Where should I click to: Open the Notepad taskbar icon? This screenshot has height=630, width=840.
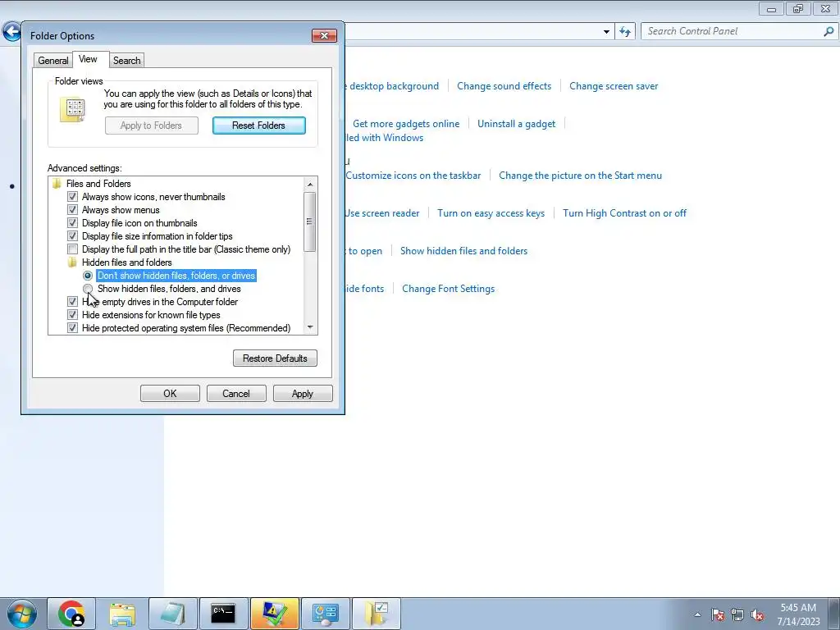[x=172, y=614]
